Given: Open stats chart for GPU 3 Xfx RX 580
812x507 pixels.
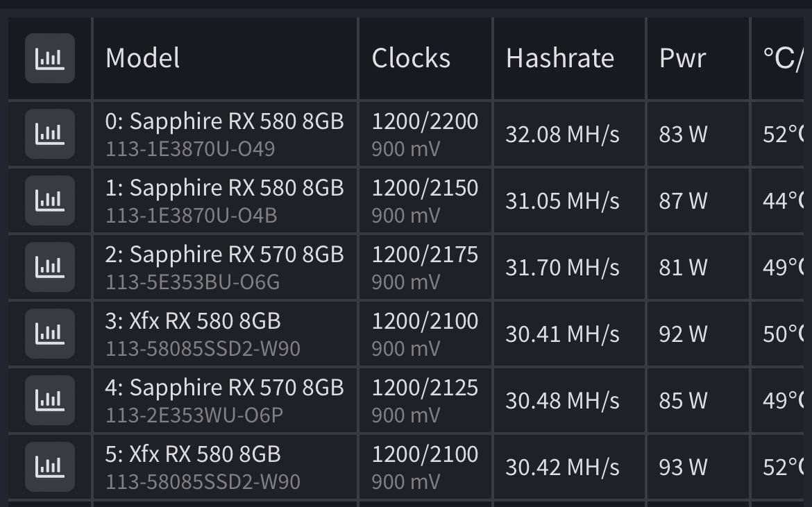Looking at the screenshot, I should click(50, 334).
